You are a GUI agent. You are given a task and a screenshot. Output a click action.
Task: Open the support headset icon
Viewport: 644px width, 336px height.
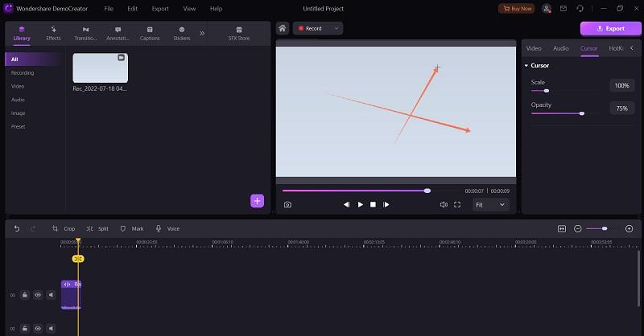click(580, 8)
